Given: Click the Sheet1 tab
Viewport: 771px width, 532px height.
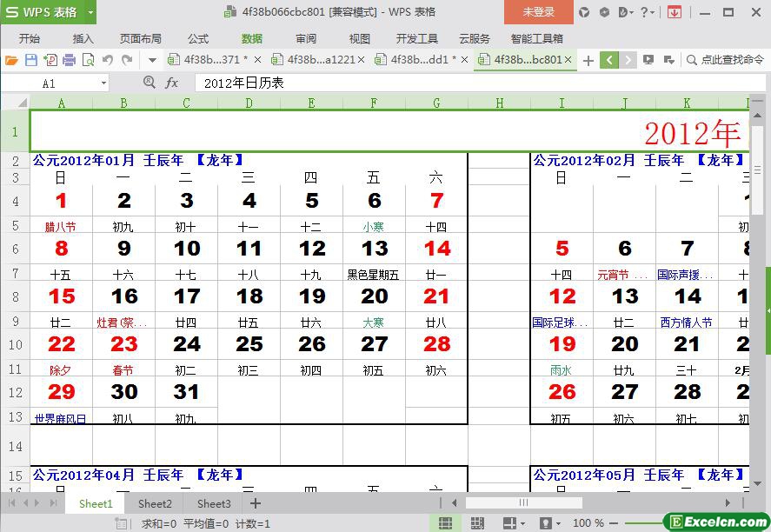Looking at the screenshot, I should (96, 503).
